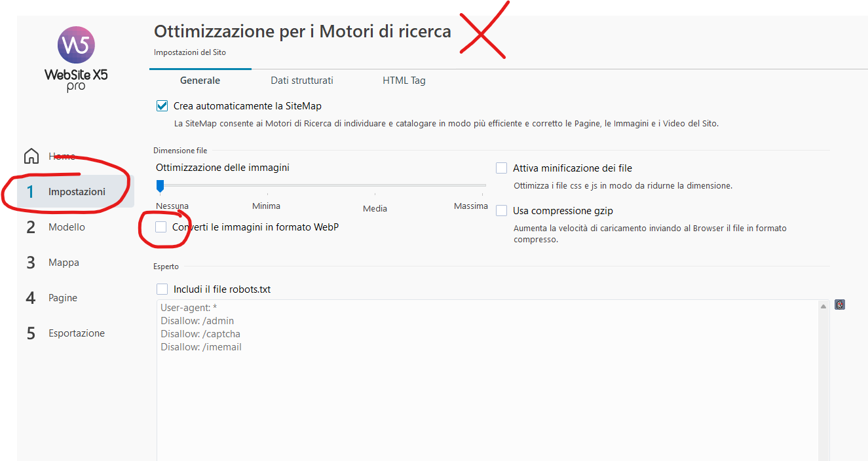Image resolution: width=868 pixels, height=461 pixels.
Task: Click the robot icon beside robots.txt box
Action: [840, 304]
